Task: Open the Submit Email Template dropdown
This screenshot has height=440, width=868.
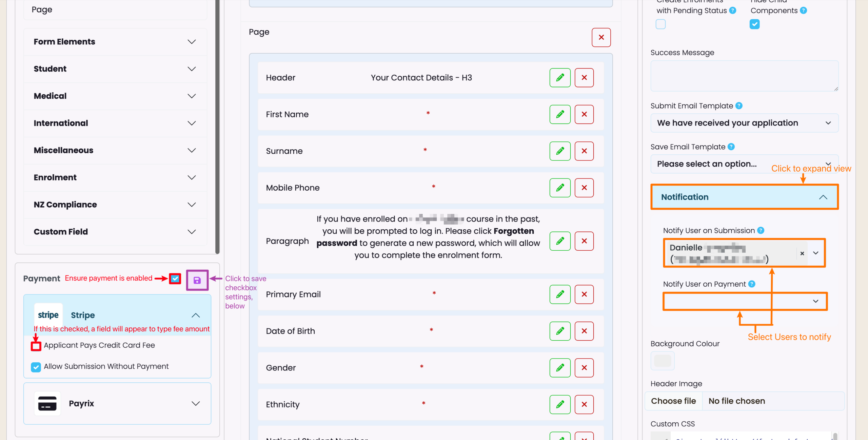Action: coord(744,123)
